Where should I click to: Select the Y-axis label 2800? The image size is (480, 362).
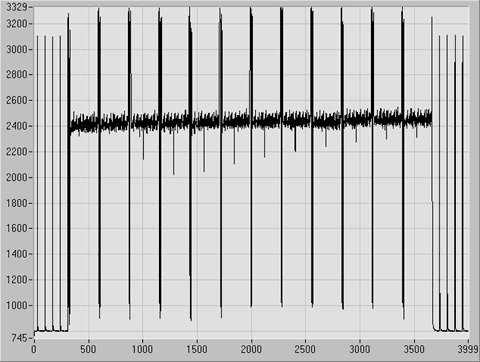click(17, 74)
